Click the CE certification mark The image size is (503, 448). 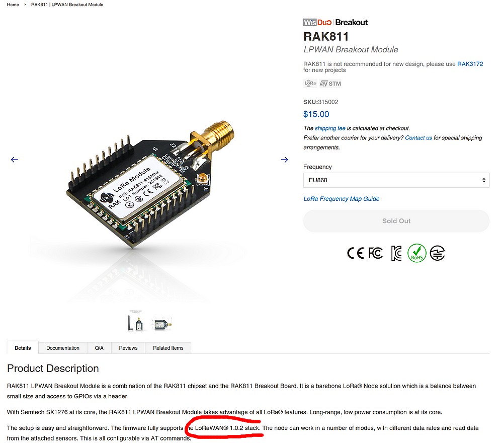tap(356, 253)
